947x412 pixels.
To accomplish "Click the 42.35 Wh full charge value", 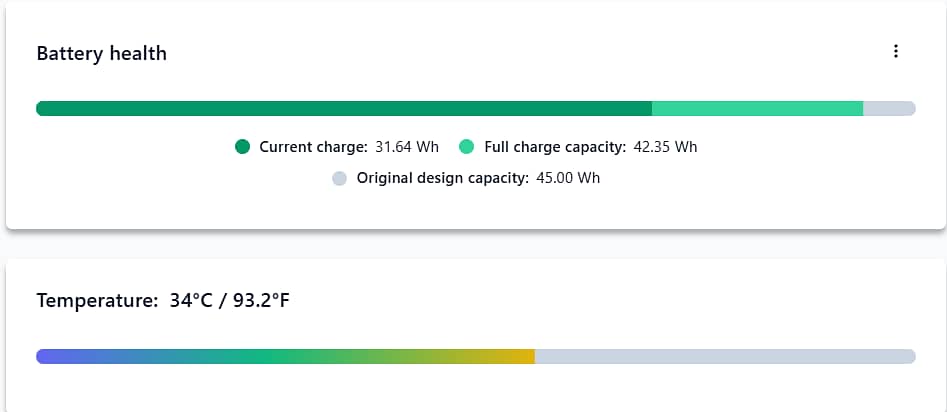I will [x=666, y=147].
